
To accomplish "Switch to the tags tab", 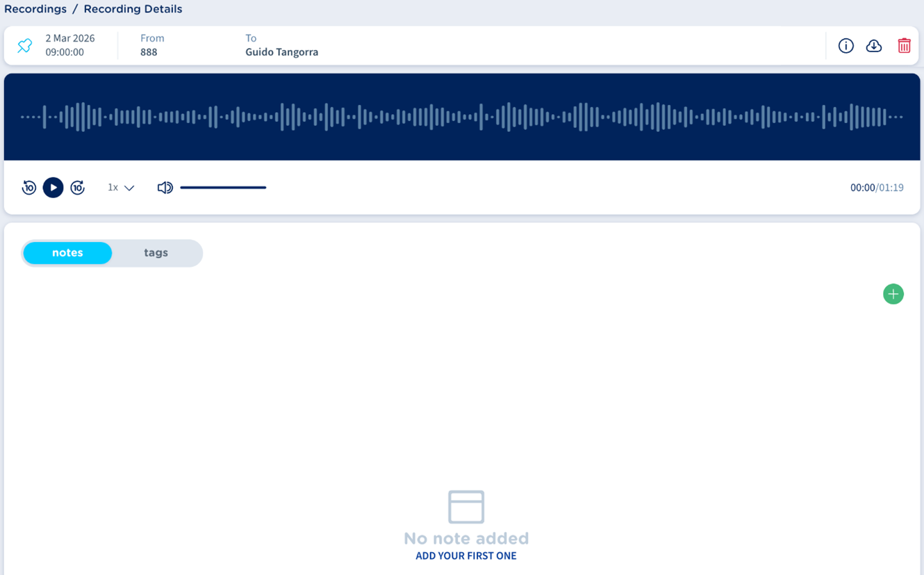I will pos(156,253).
